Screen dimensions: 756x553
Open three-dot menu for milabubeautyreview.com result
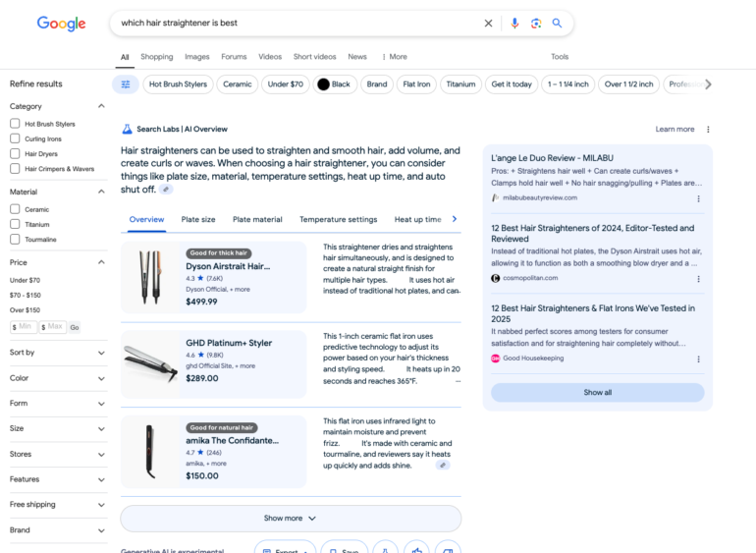coord(698,198)
